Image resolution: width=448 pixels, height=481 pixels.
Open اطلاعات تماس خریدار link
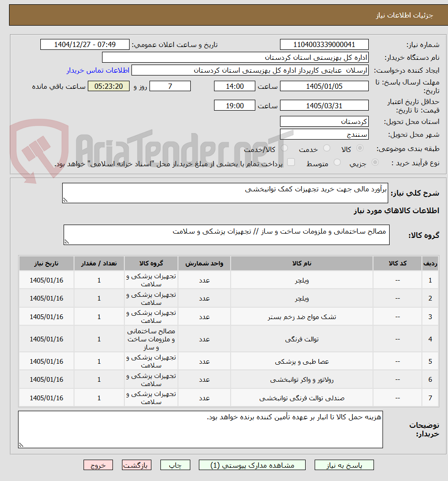98,71
